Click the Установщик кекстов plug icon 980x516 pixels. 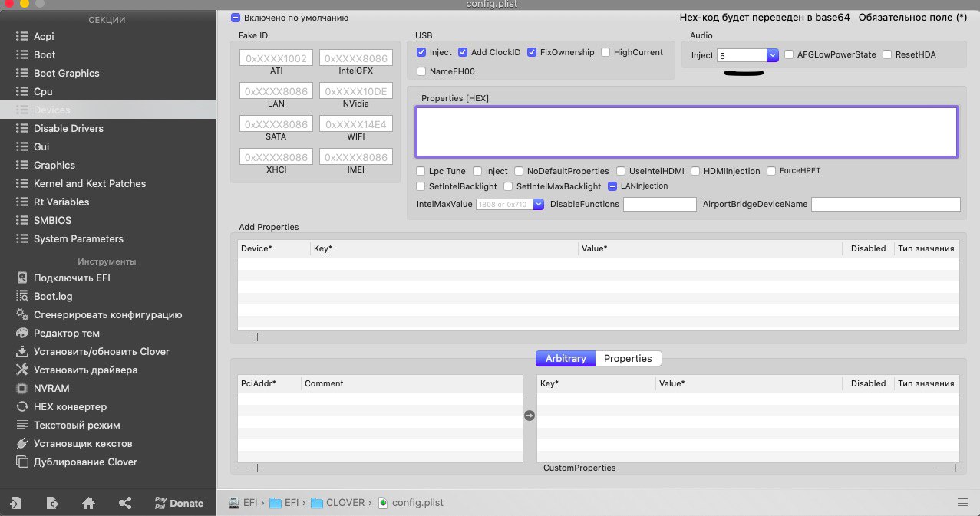click(21, 443)
